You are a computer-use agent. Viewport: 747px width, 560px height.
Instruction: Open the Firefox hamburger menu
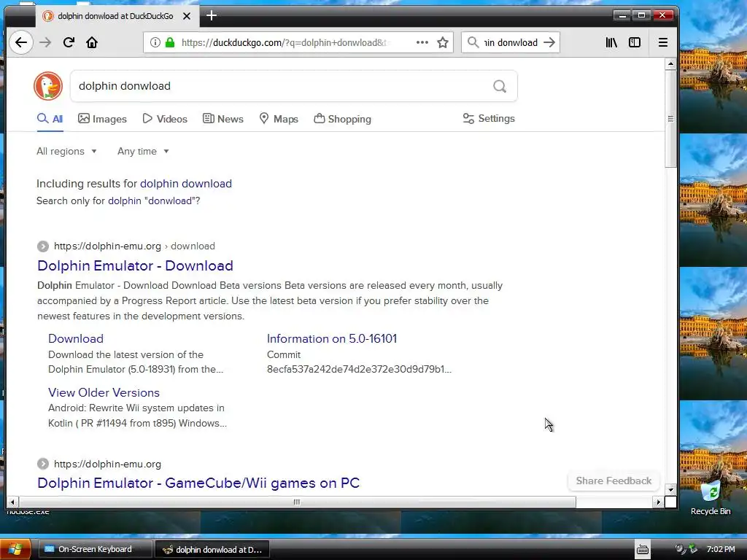[662, 42]
